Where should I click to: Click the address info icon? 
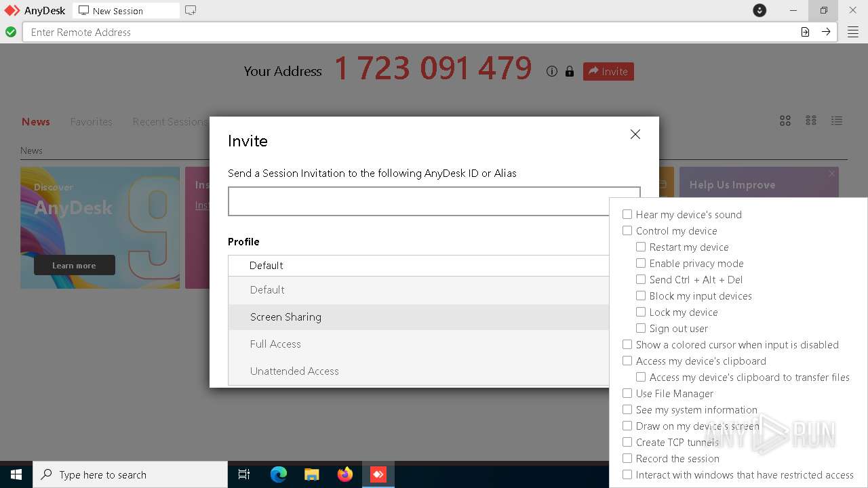(x=552, y=71)
